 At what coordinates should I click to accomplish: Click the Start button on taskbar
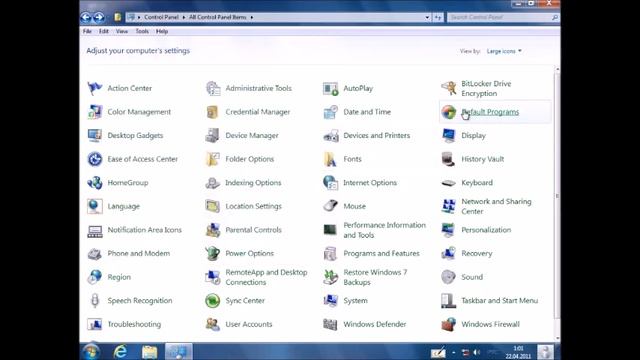(x=91, y=351)
